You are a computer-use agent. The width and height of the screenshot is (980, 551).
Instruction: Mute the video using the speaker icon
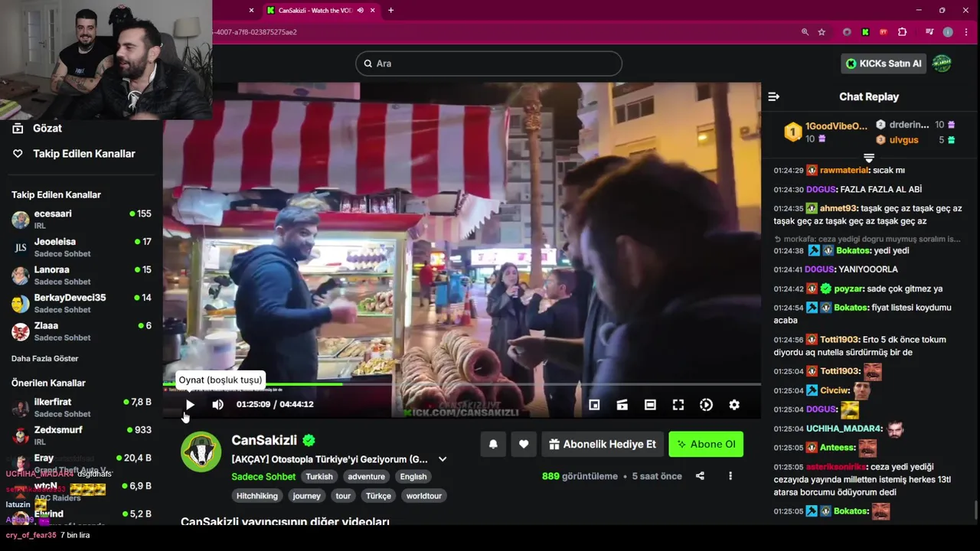point(217,405)
